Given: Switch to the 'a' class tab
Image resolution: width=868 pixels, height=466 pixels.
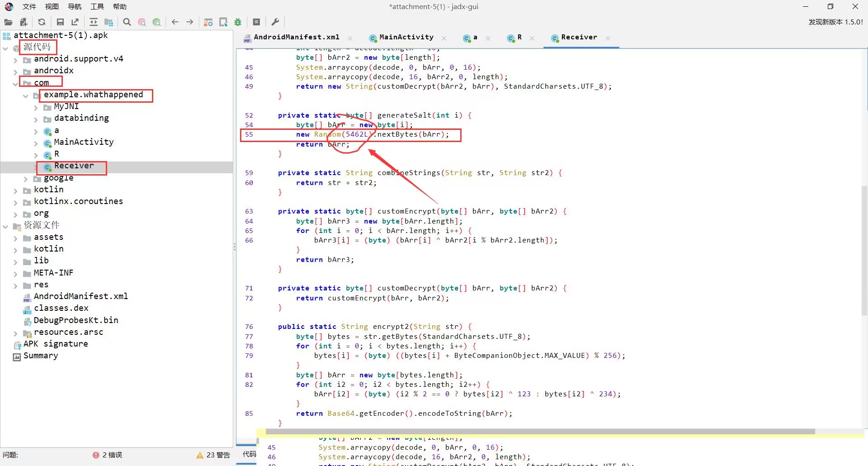Looking at the screenshot, I should pyautogui.click(x=475, y=37).
